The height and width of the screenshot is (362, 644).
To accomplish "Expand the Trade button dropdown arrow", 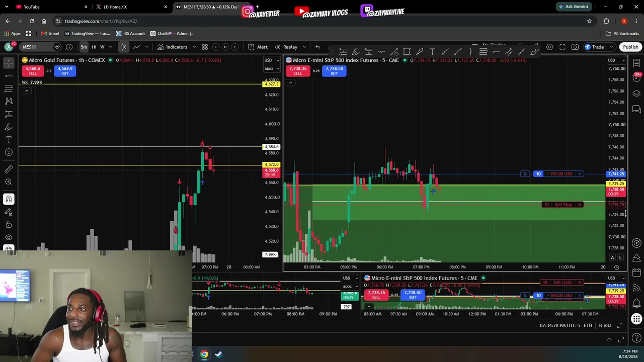I will (611, 47).
